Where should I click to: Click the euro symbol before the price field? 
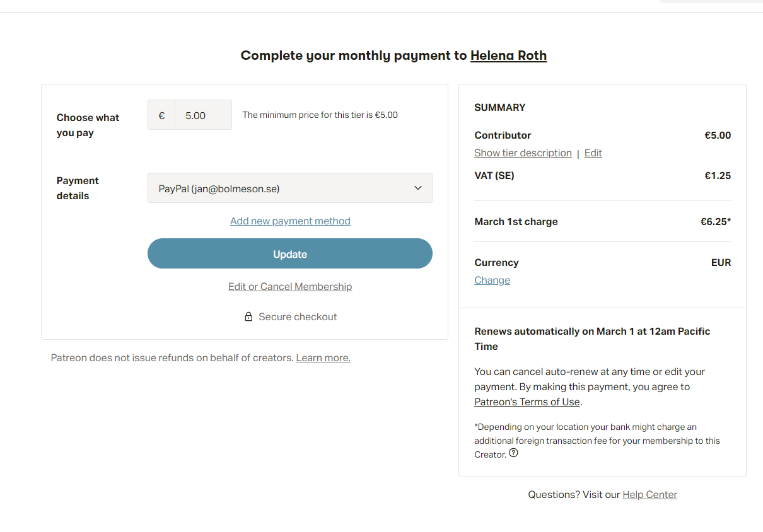(161, 115)
